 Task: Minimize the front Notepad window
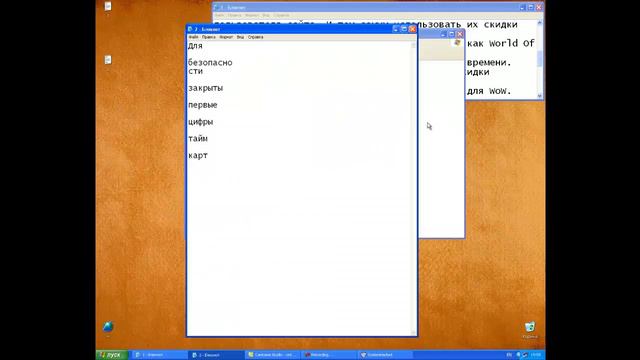pyautogui.click(x=395, y=29)
